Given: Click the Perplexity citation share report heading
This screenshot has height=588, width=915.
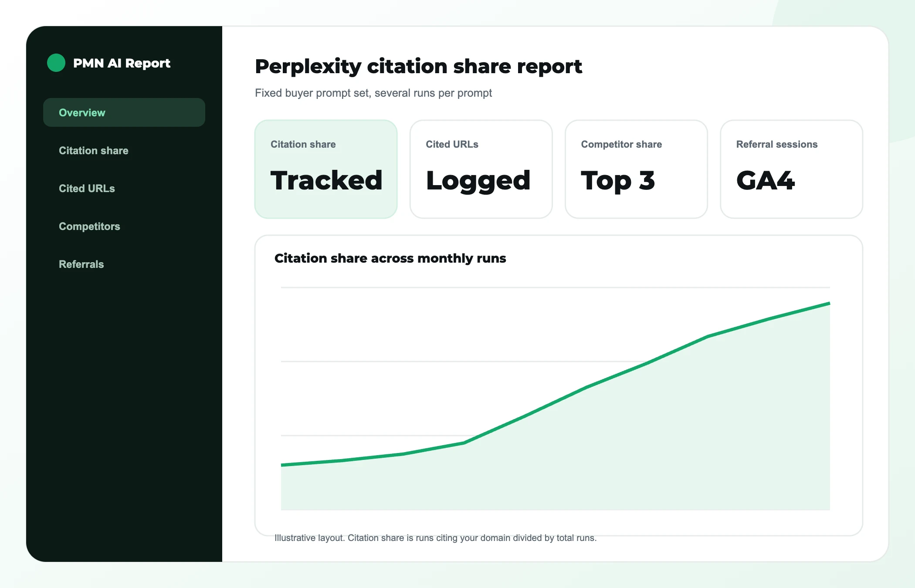Looking at the screenshot, I should [418, 67].
